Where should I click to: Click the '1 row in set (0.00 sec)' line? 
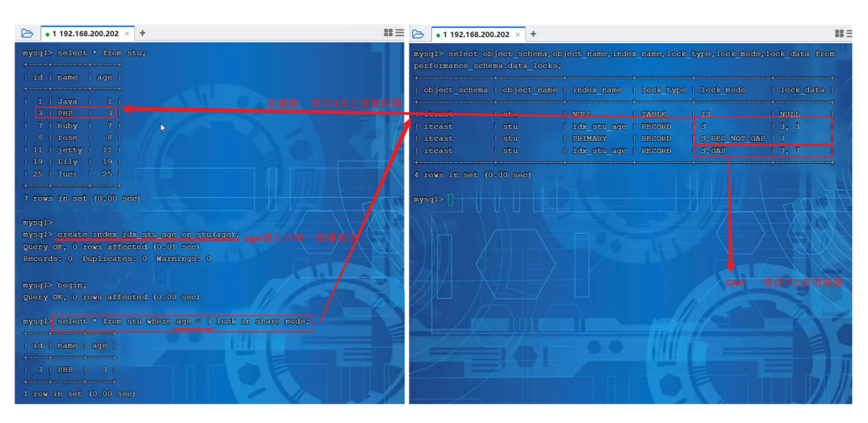click(x=79, y=394)
